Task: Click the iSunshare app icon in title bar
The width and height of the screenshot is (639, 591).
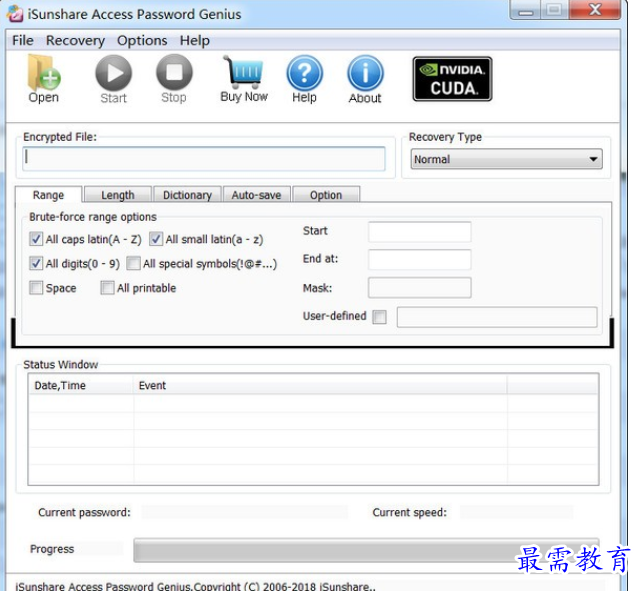Action: pyautogui.click(x=15, y=13)
